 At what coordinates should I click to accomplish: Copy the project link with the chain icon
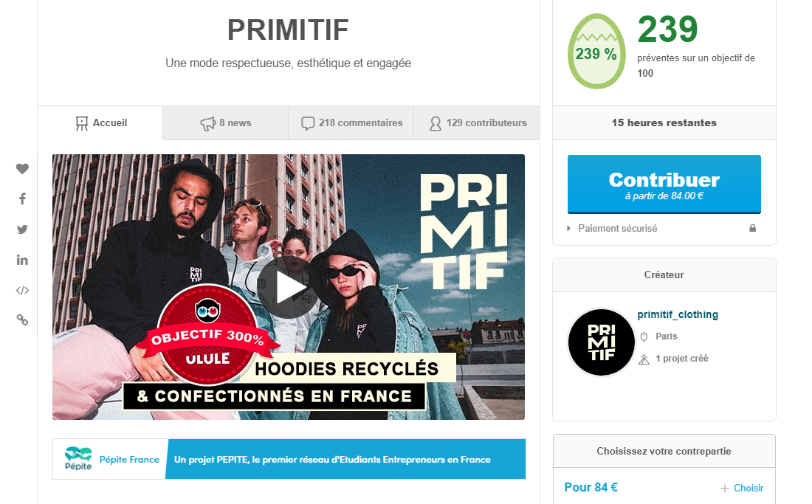point(22,320)
